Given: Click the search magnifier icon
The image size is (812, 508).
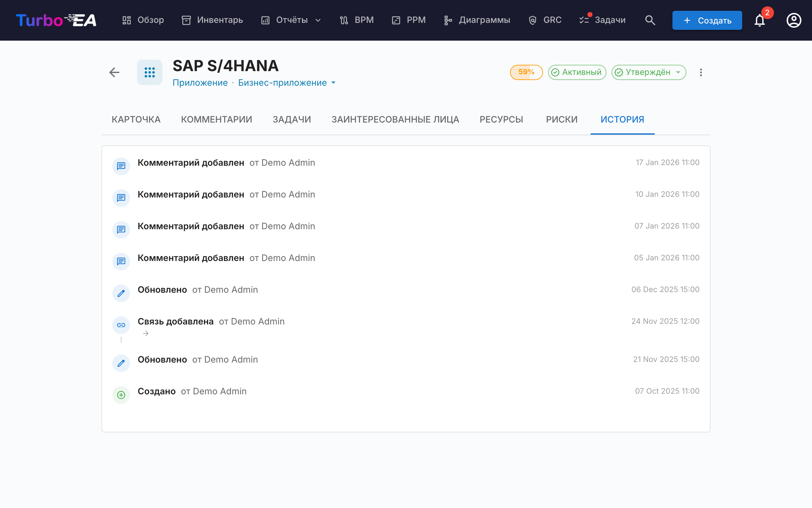Looking at the screenshot, I should tap(650, 20).
